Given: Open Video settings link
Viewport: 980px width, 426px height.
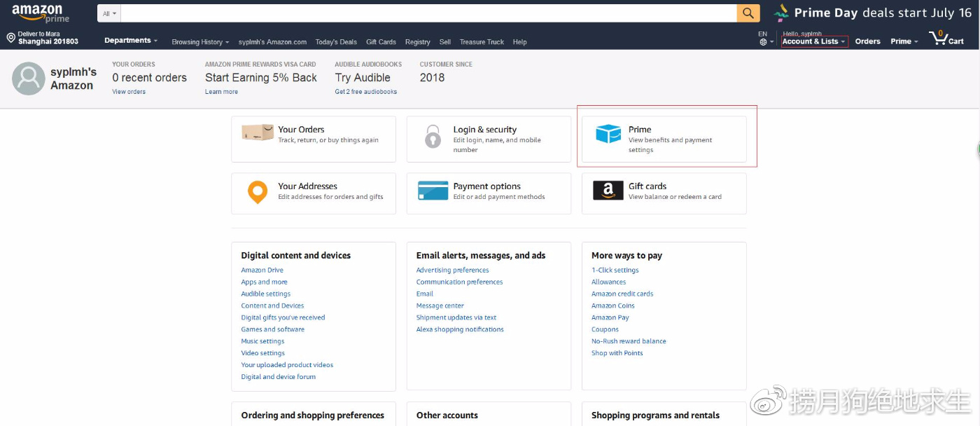Looking at the screenshot, I should [x=262, y=353].
